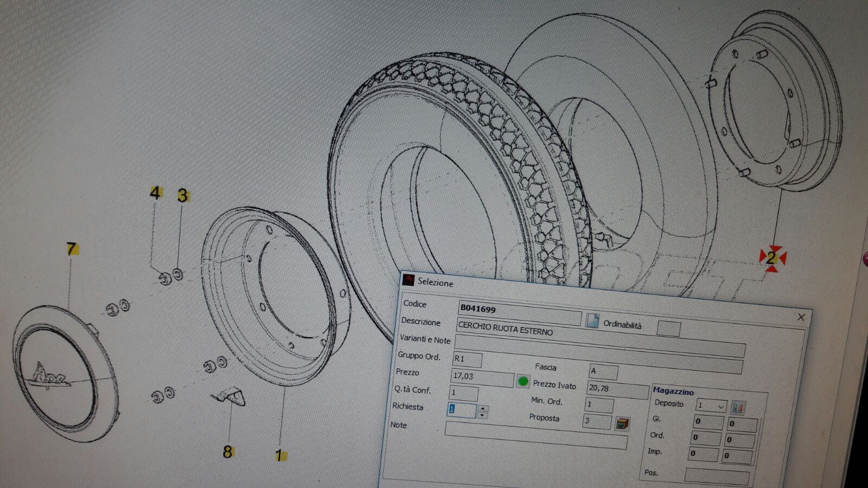Click the Ordinabilità status box
Viewport: 868px width, 488px height.
coord(668,328)
